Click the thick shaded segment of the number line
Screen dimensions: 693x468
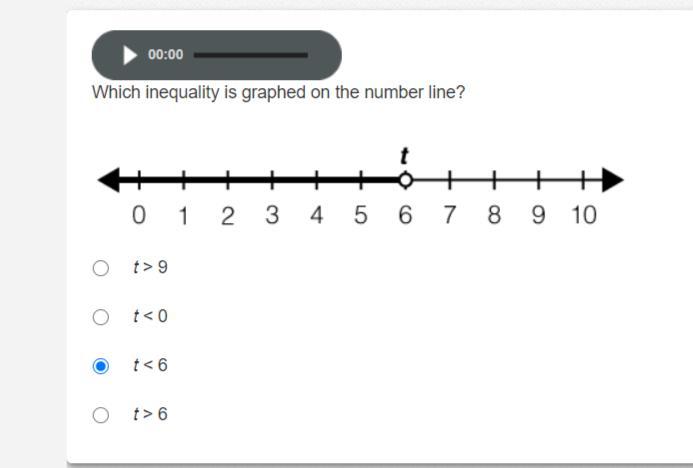click(x=259, y=180)
